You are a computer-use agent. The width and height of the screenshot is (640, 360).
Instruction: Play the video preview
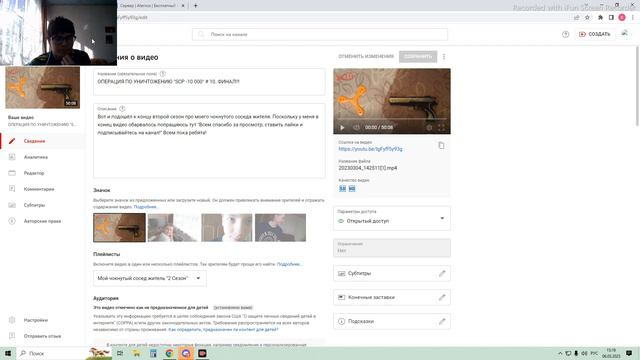[342, 127]
